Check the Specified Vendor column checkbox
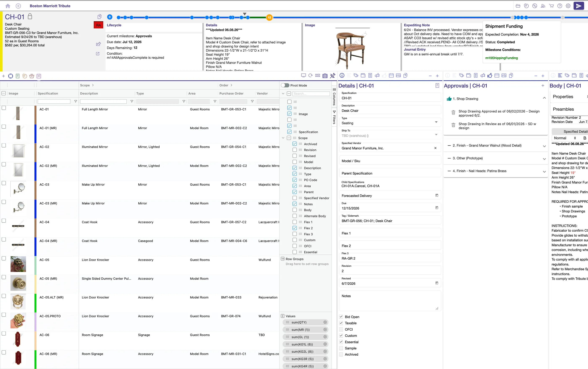 pyautogui.click(x=295, y=198)
